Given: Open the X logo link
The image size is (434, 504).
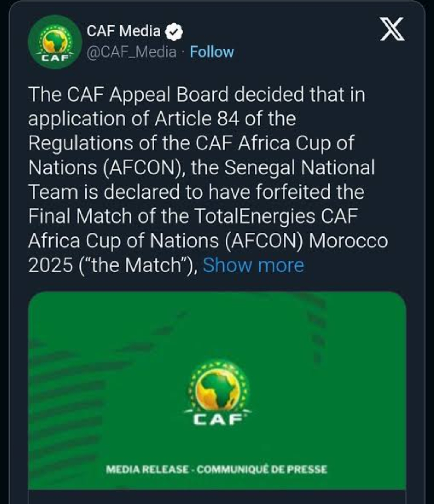Looking at the screenshot, I should coord(392,29).
